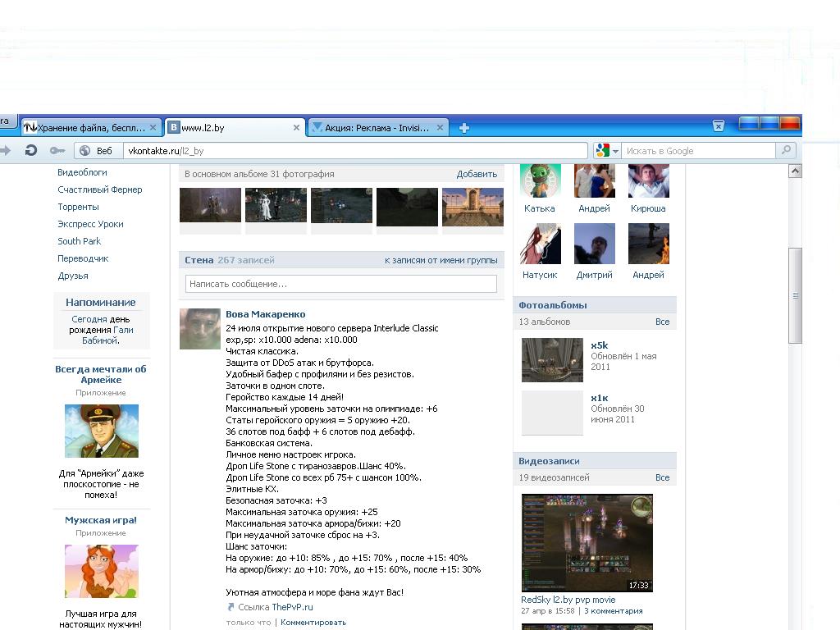Click the 3 комментария video link
The width and height of the screenshot is (840, 630).
pyautogui.click(x=614, y=610)
